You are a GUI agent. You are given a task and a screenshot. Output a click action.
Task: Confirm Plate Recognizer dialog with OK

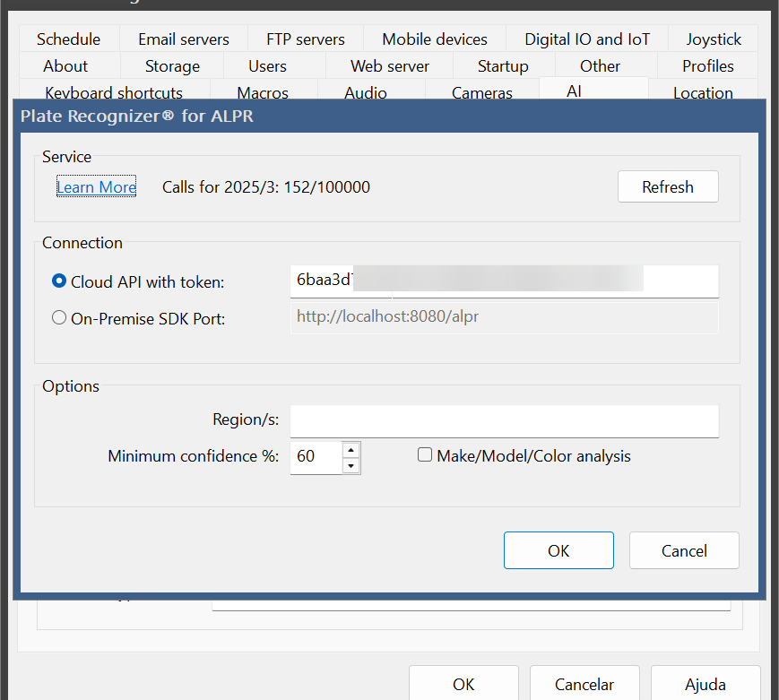click(x=558, y=550)
